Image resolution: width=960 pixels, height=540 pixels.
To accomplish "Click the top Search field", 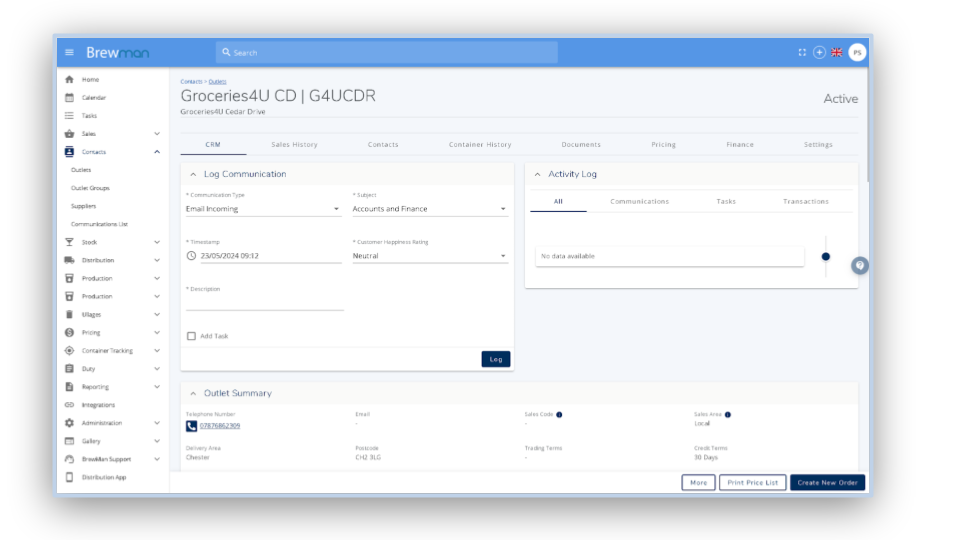I will (x=387, y=53).
